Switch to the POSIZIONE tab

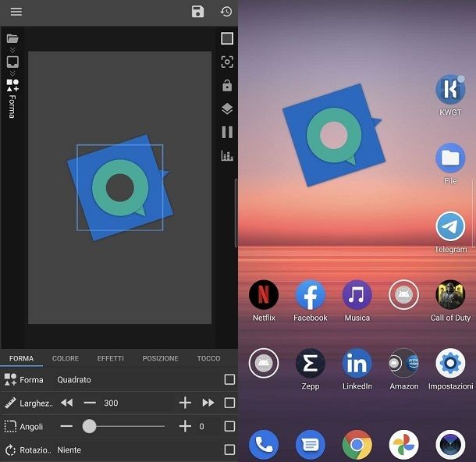pos(160,358)
